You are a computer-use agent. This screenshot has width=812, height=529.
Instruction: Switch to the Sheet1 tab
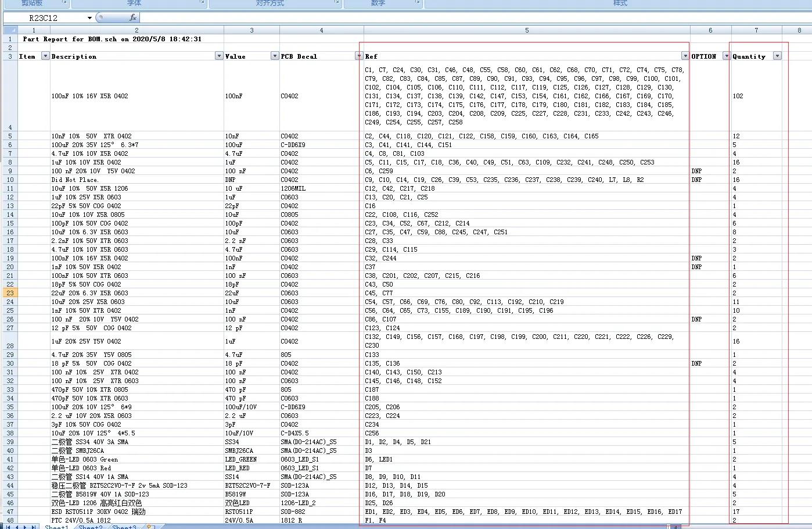56,527
